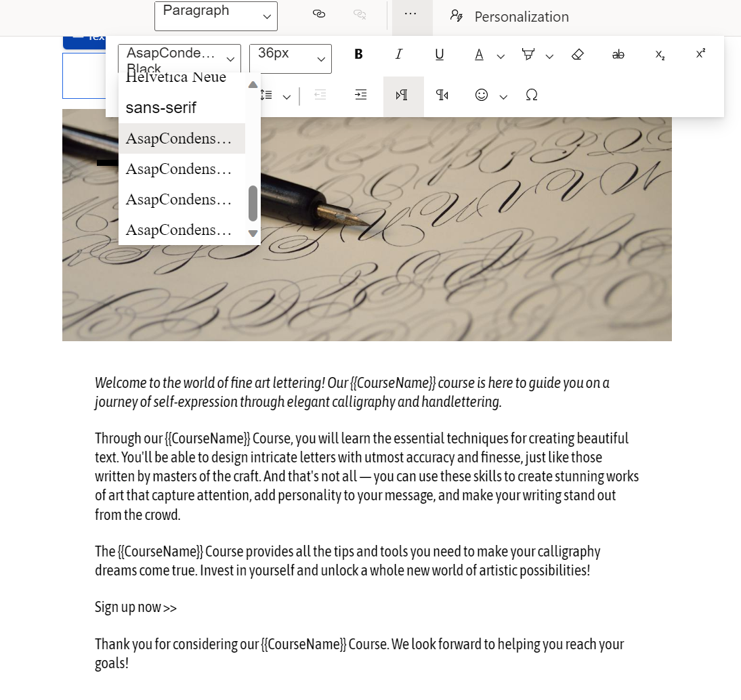Insert an emoji
The image size is (741, 700).
(482, 95)
